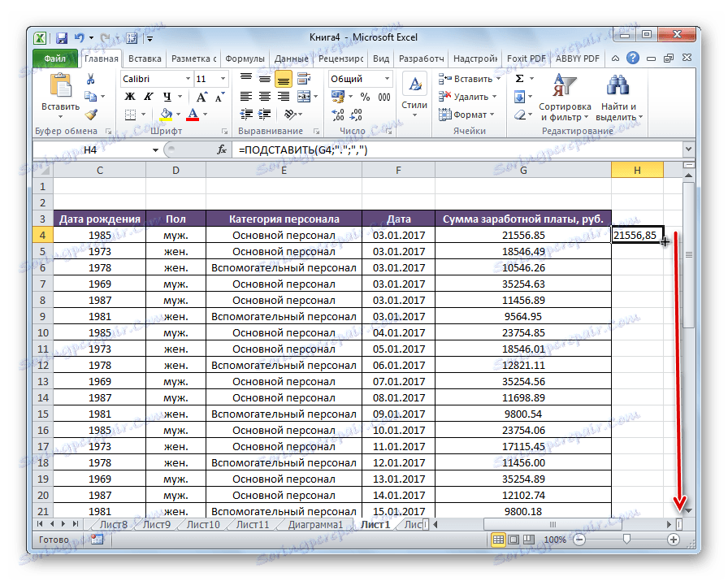Screen dimensions: 728x581
Task: Open the Name Box dropdown arrow
Action: 155,150
